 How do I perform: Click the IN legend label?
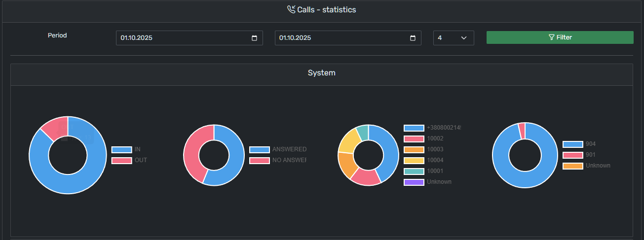137,149
